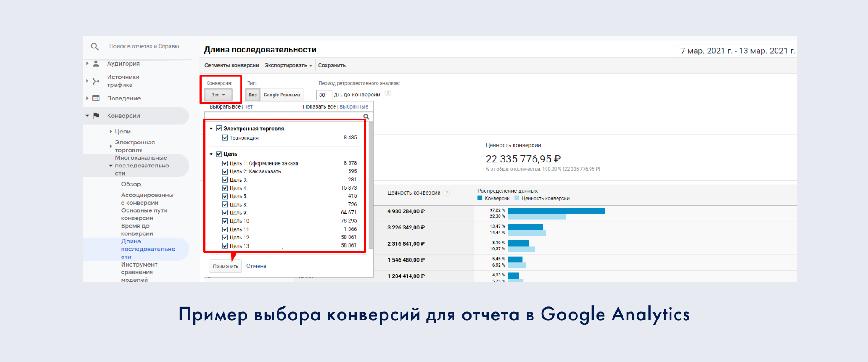Collapse the Конверсии sidebar section arrow
Viewport: 868px width, 362px height.
87,116
